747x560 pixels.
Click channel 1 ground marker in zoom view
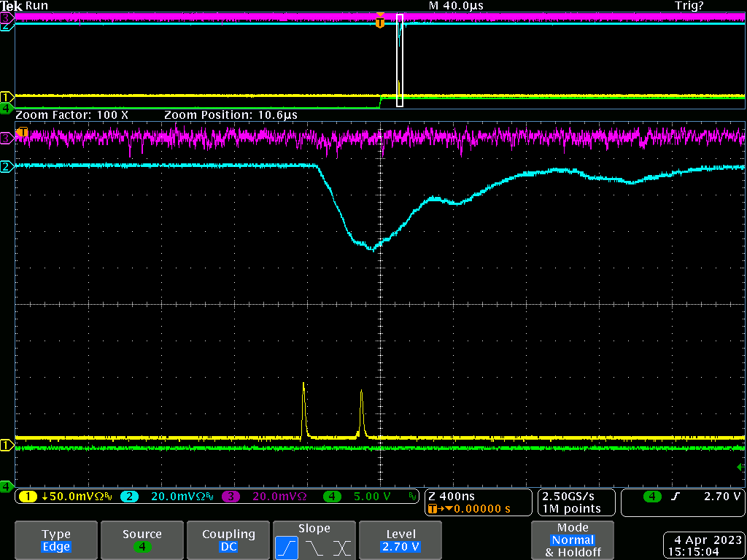[x=7, y=445]
